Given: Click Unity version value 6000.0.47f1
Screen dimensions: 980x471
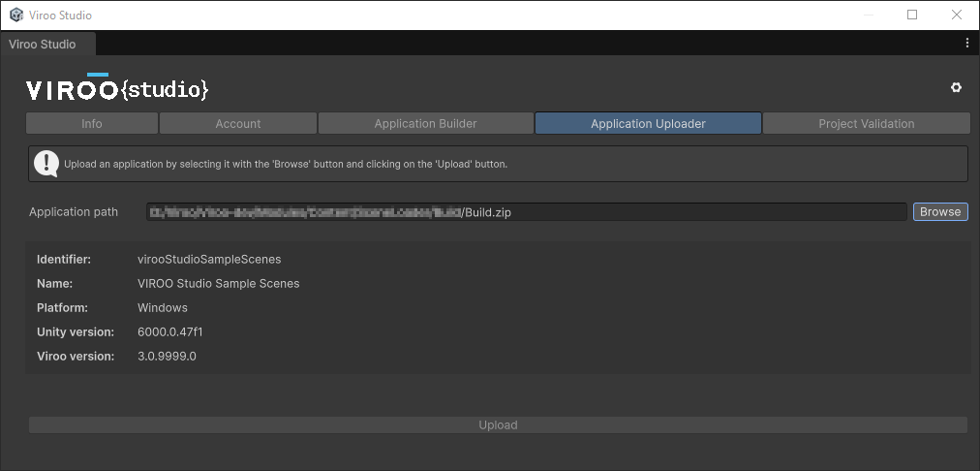Looking at the screenshot, I should click(x=170, y=332).
